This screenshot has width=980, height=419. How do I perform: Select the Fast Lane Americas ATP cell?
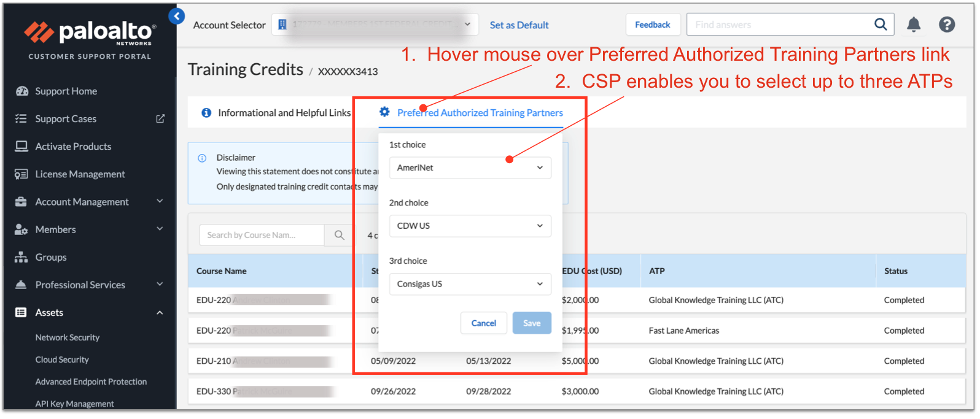click(x=684, y=331)
